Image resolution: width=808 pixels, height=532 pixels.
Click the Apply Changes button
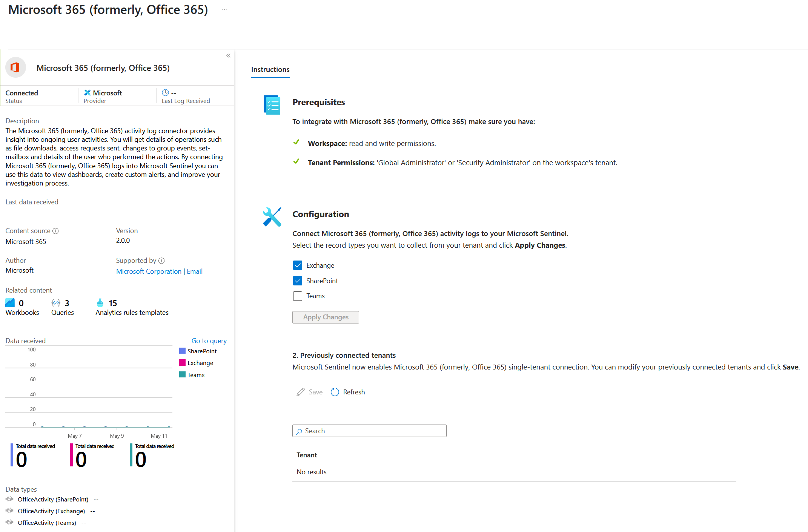(x=326, y=317)
